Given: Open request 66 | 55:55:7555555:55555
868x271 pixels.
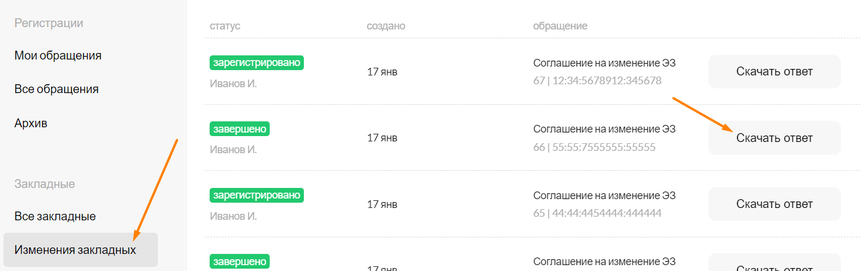Looking at the screenshot, I should (x=594, y=147).
